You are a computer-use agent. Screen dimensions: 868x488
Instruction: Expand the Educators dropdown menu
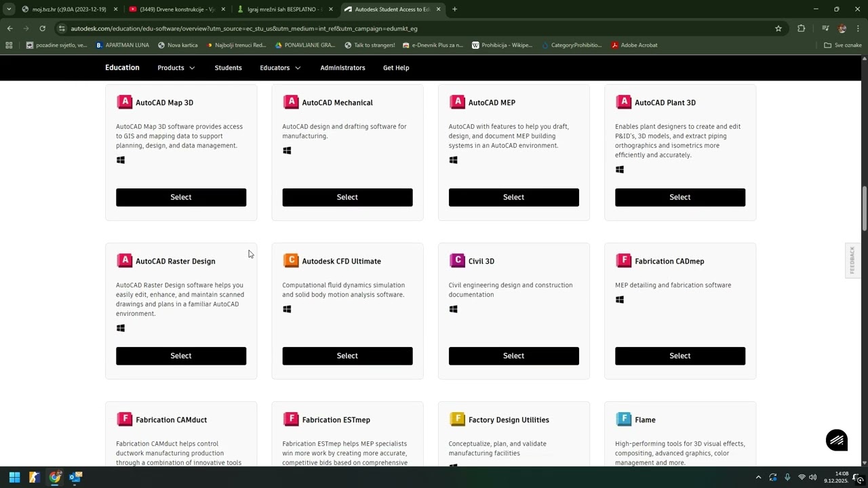[280, 68]
